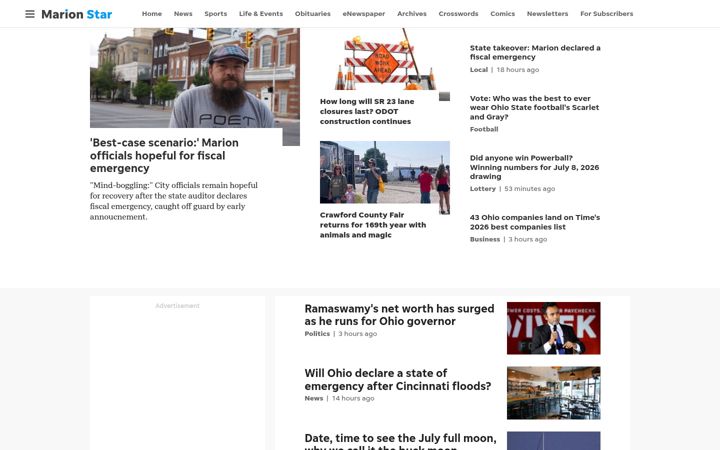
Task: Open Powerball winning numbers article
Action: point(534,167)
